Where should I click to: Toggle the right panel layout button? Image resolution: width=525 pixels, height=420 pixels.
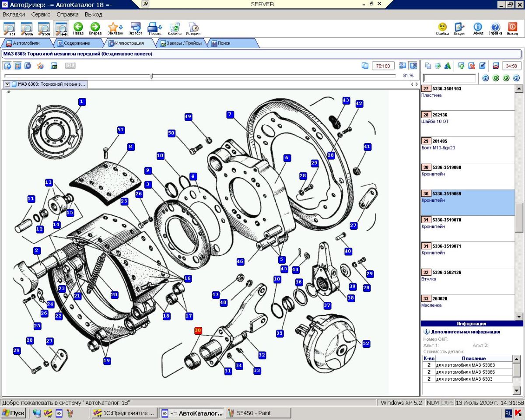click(x=413, y=66)
